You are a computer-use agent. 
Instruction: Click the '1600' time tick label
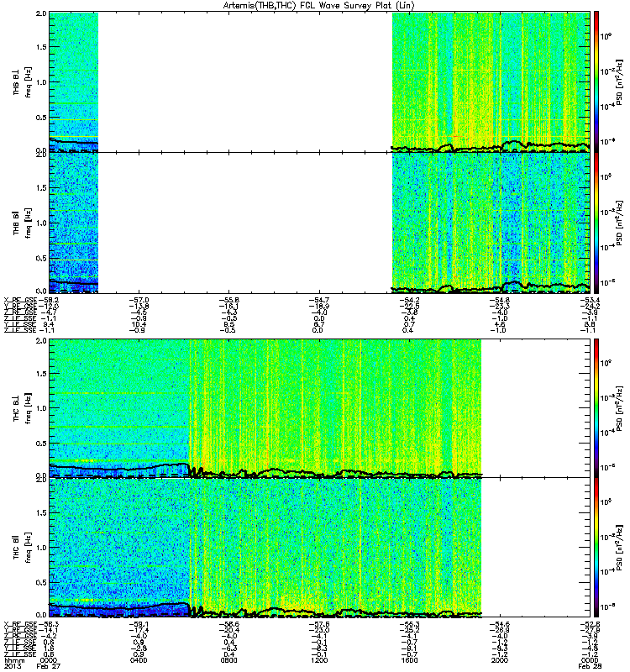(409, 660)
